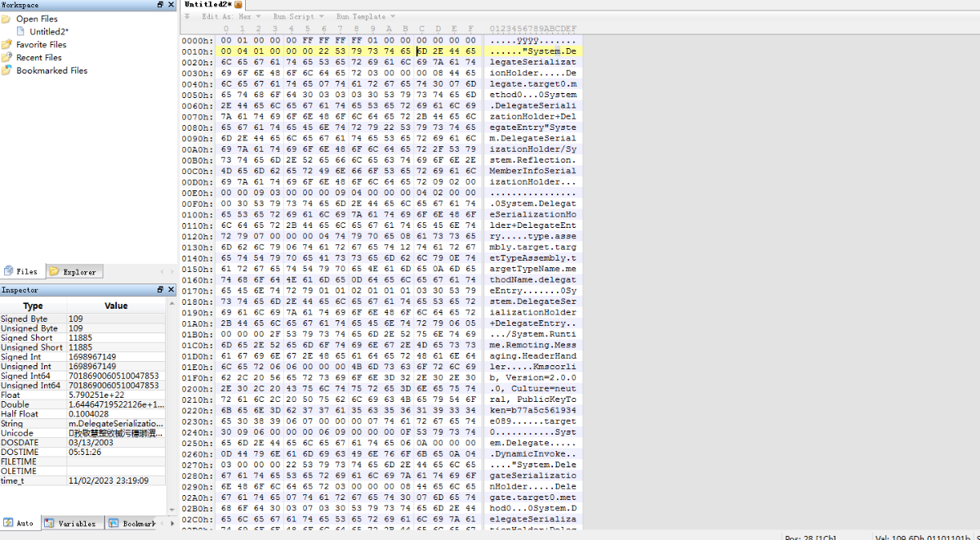Click the 0000h: address label

[196, 40]
